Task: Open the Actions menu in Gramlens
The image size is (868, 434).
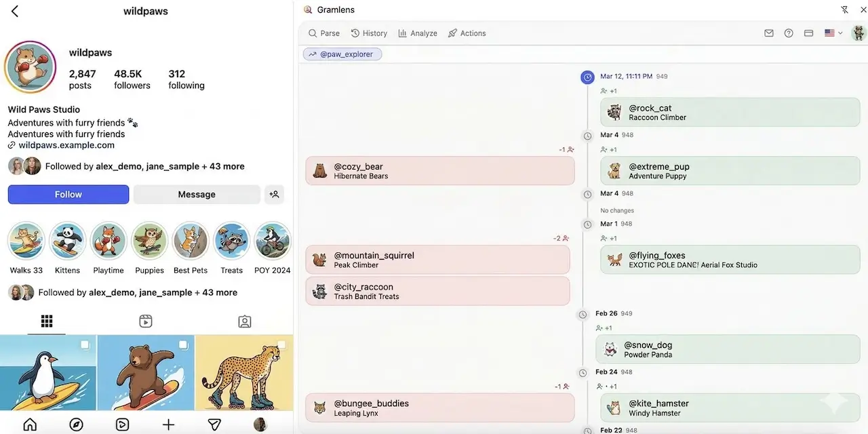Action: point(467,33)
